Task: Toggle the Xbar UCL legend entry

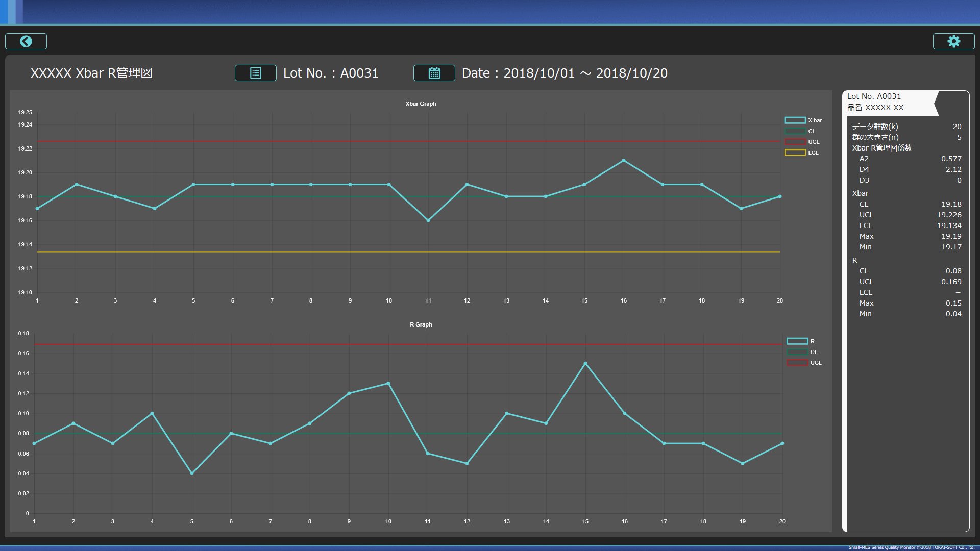Action: pyautogui.click(x=802, y=142)
